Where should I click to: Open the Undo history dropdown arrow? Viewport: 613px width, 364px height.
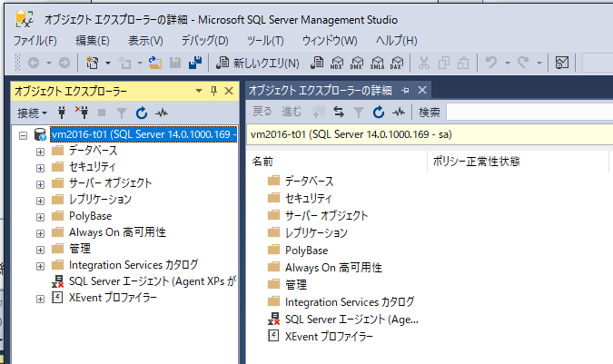[508, 63]
